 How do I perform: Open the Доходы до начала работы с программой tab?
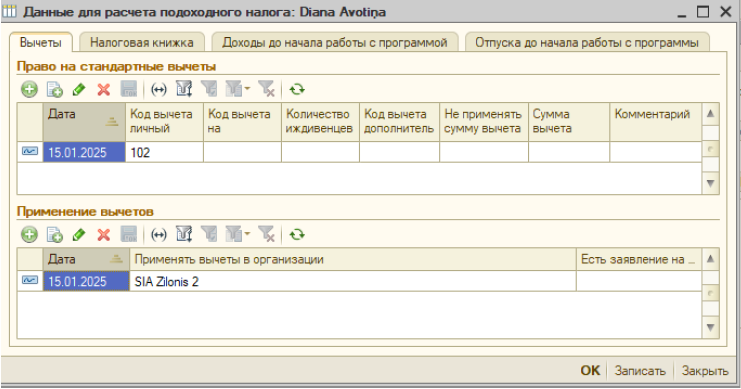click(x=335, y=43)
